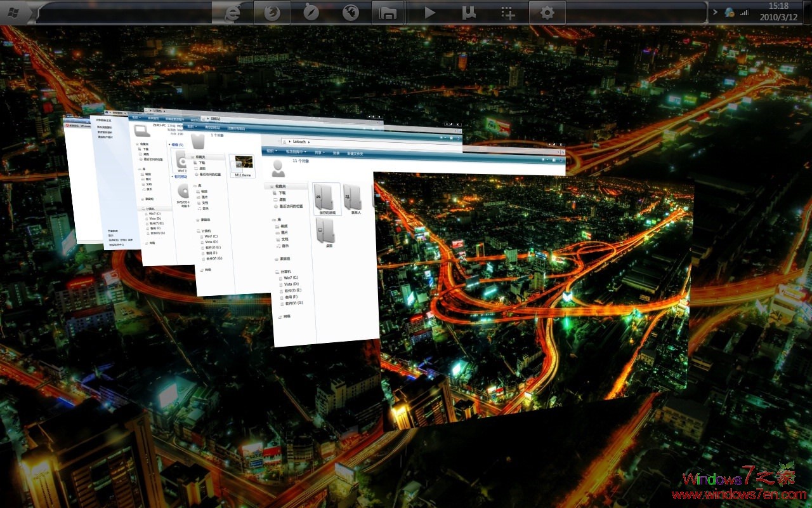Select 网络 in Lelouch window sidebar

tap(284, 316)
